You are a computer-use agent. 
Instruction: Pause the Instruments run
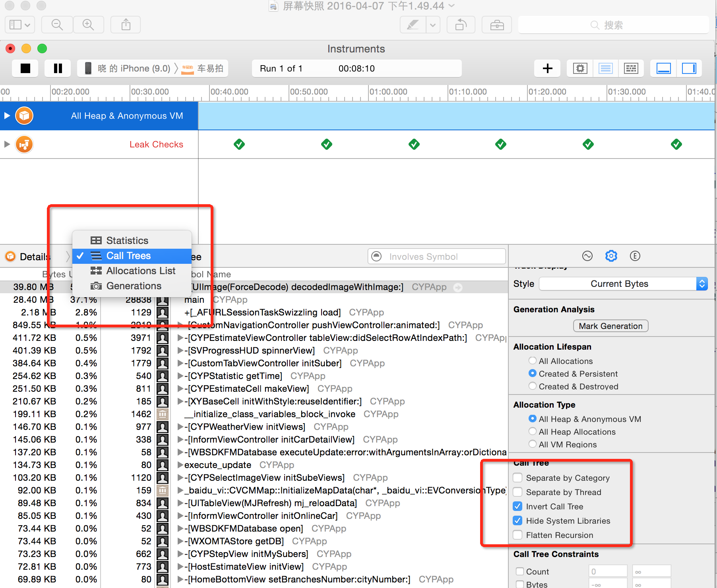tap(58, 68)
